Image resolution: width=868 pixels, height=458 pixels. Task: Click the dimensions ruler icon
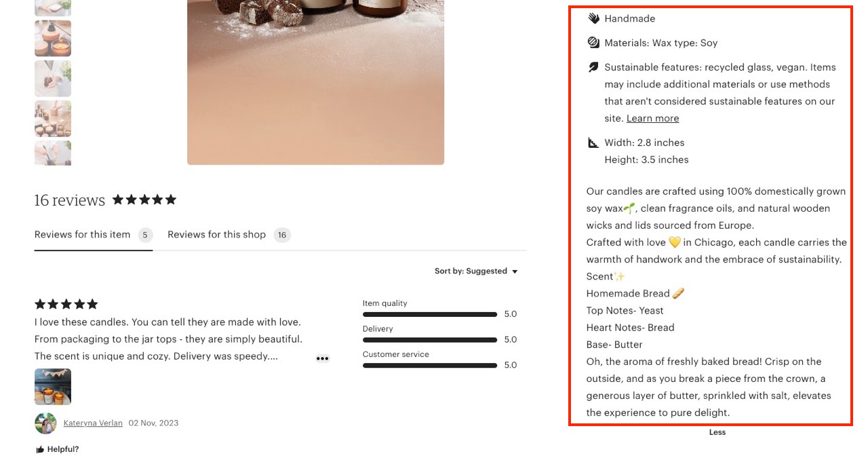pos(593,142)
